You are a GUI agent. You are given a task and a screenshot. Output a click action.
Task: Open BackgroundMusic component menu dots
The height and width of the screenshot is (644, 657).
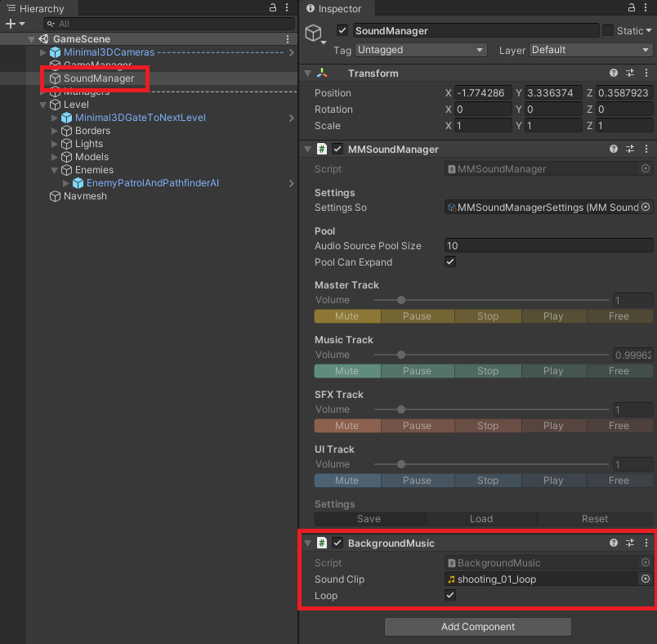(x=646, y=543)
